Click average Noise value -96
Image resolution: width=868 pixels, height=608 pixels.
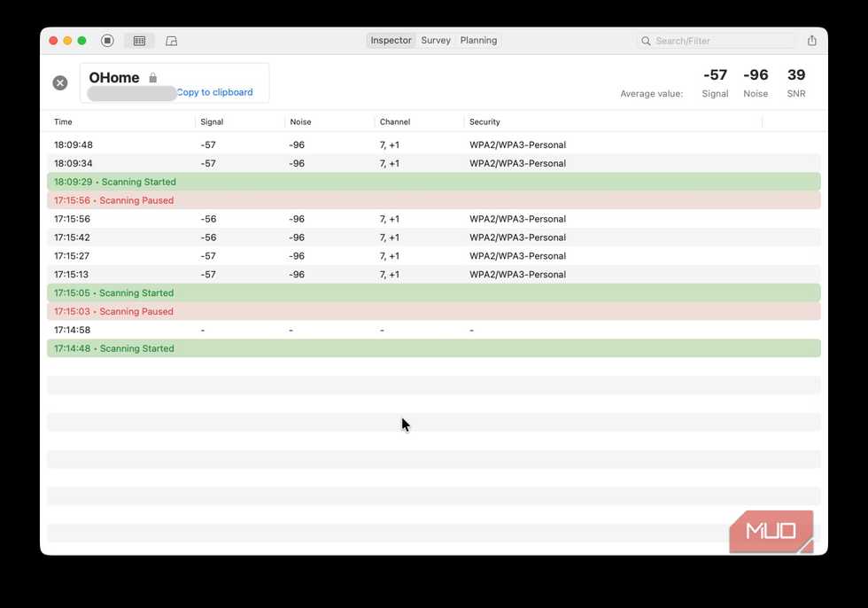[x=756, y=74]
